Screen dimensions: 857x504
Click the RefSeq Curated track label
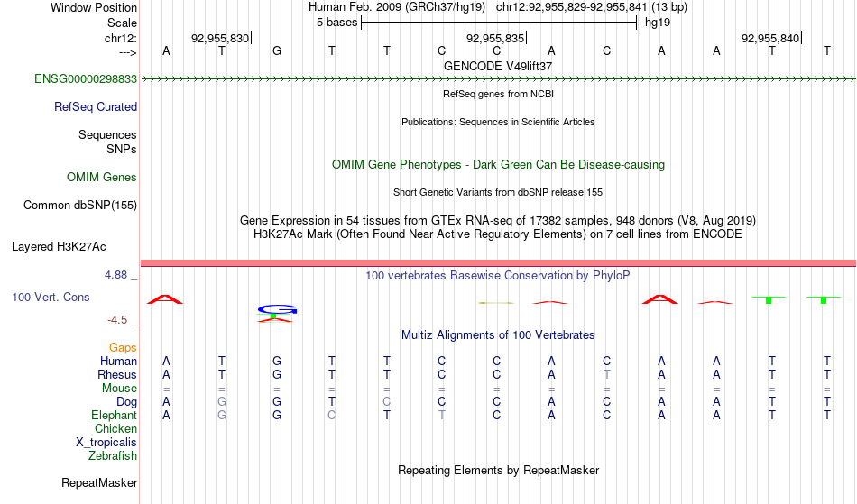pyautogui.click(x=95, y=107)
